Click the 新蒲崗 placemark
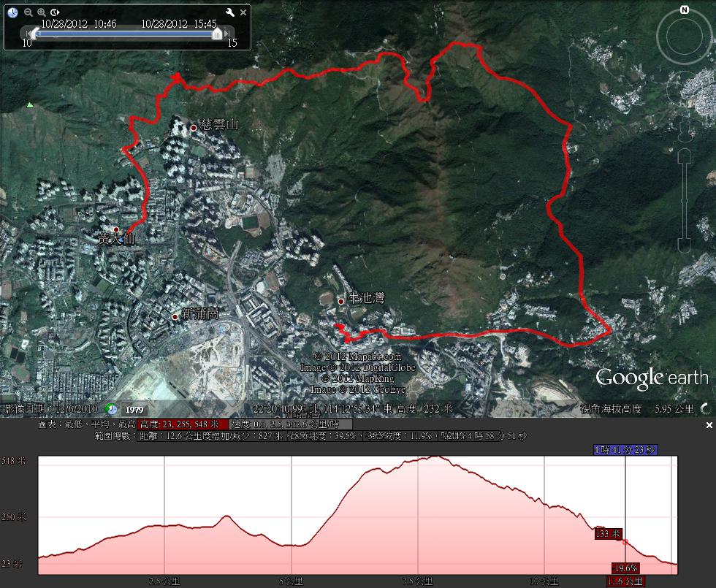Screen dimensions: 716x588 point(175,317)
